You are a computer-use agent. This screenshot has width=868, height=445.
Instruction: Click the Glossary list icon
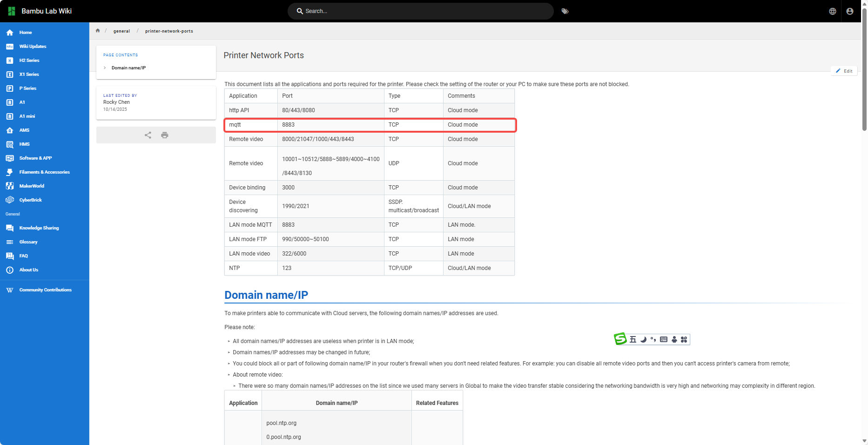pyautogui.click(x=10, y=242)
